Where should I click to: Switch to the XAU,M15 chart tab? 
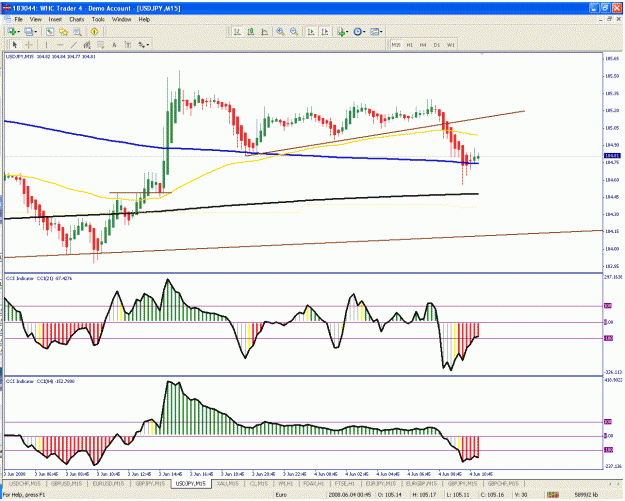tap(228, 483)
